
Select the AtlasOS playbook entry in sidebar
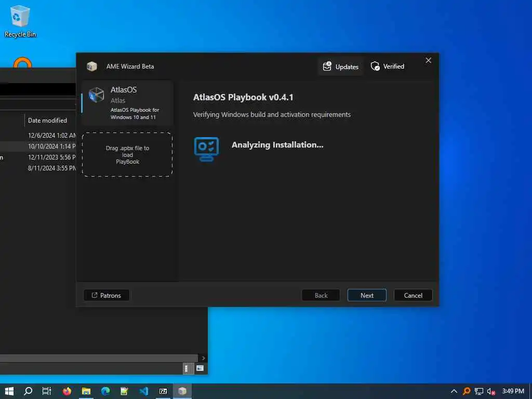click(128, 103)
